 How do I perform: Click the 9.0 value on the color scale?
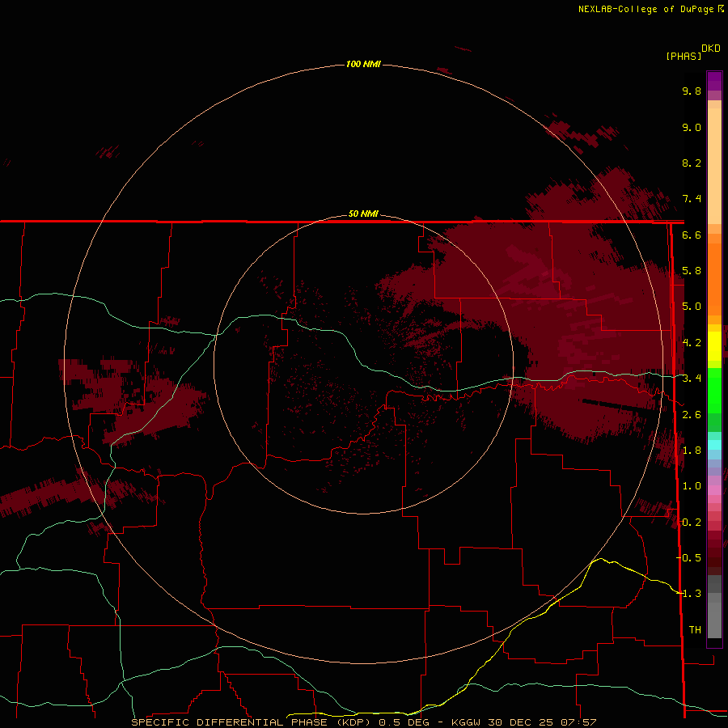point(692,127)
